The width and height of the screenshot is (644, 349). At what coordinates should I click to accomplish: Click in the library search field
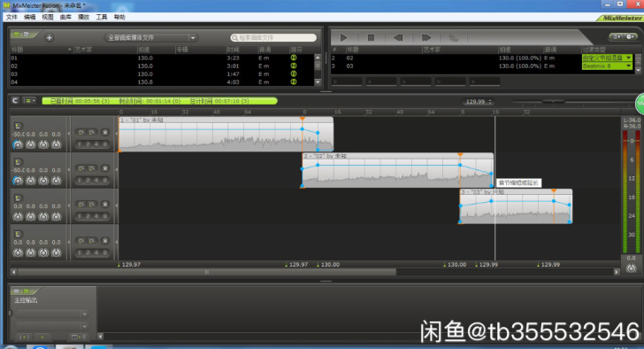click(273, 38)
